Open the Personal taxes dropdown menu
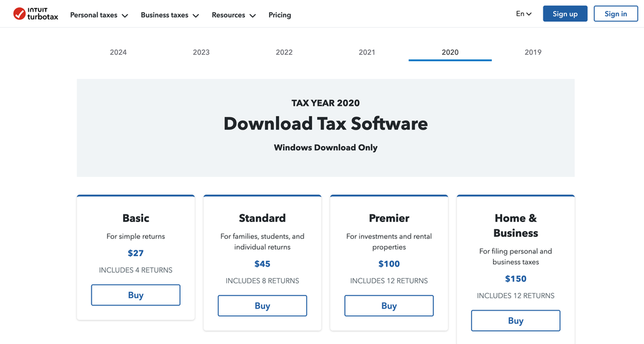Image resolution: width=644 pixels, height=344 pixels. point(99,15)
